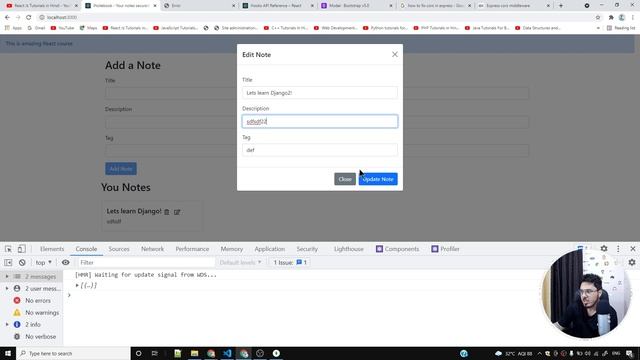640x360 pixels.
Task: Clear the console with the clear icon
Action: pyautogui.click(x=22, y=262)
